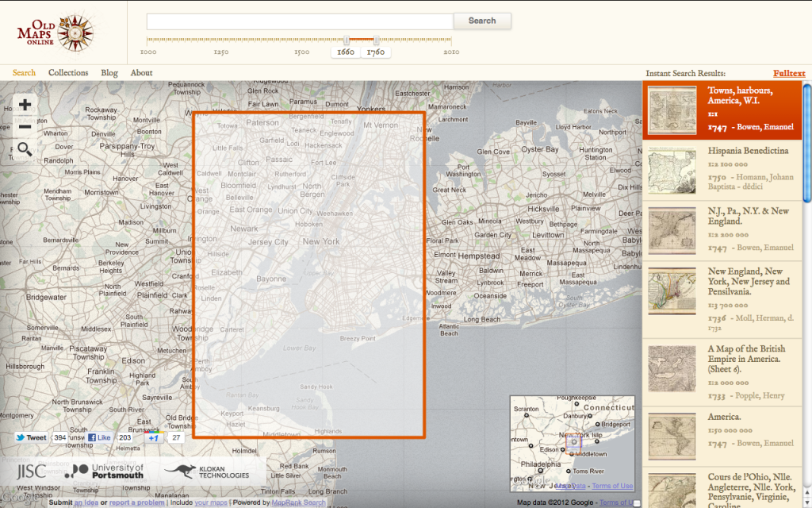Click the Google +1 button
Image resolution: width=812 pixels, height=508 pixels.
click(153, 437)
